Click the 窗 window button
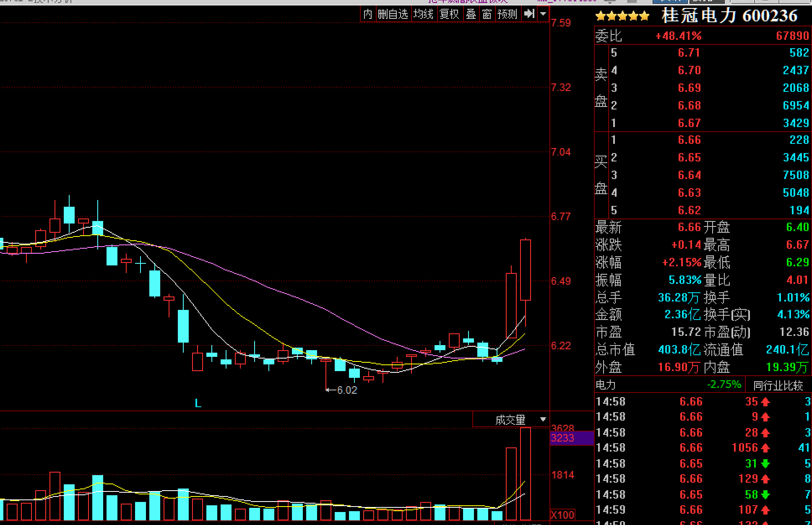Viewport: 812px width, 525px height. (x=487, y=14)
